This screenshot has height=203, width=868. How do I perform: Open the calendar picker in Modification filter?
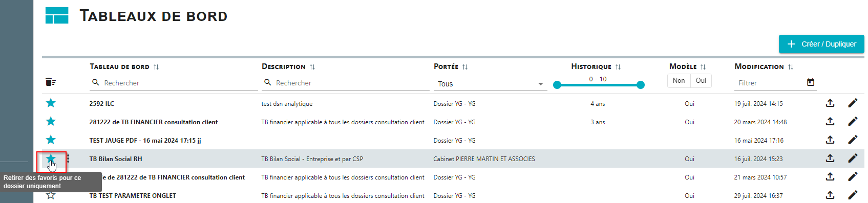(811, 82)
